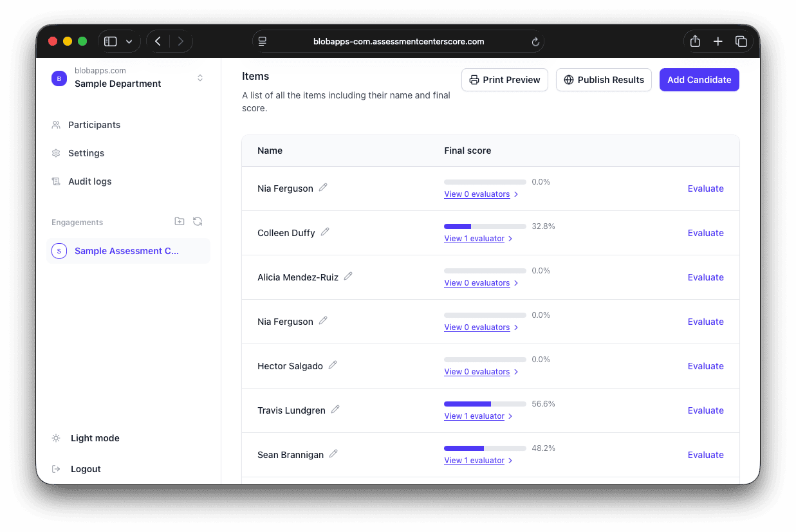Add a new engagement folder
Screen dimensions: 796x532
[x=180, y=221]
